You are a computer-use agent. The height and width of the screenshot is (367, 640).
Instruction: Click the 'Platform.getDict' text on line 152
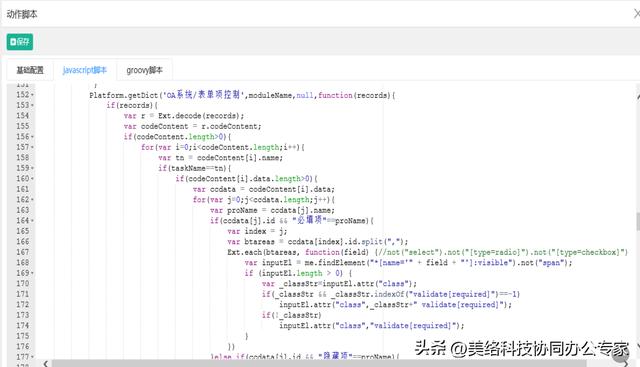pyautogui.click(x=124, y=96)
